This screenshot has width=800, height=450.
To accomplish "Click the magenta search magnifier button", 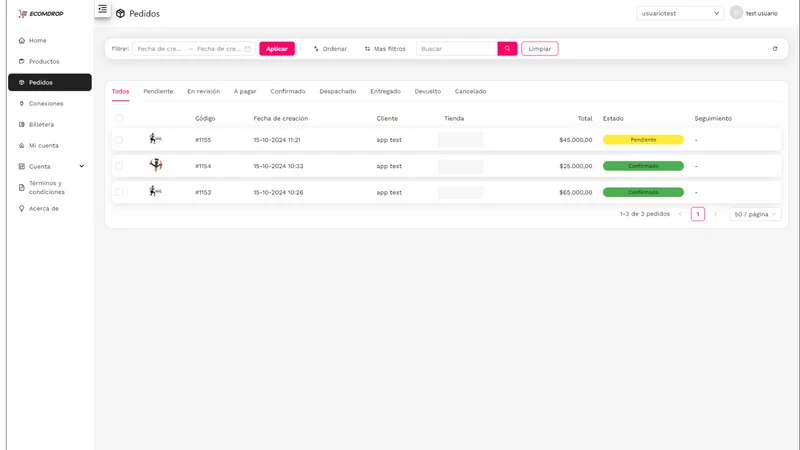I will [x=507, y=48].
